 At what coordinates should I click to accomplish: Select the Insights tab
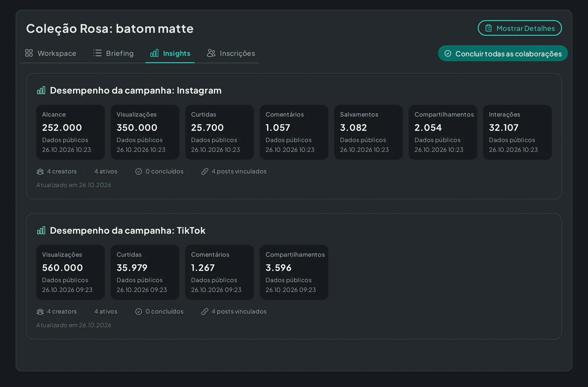170,53
